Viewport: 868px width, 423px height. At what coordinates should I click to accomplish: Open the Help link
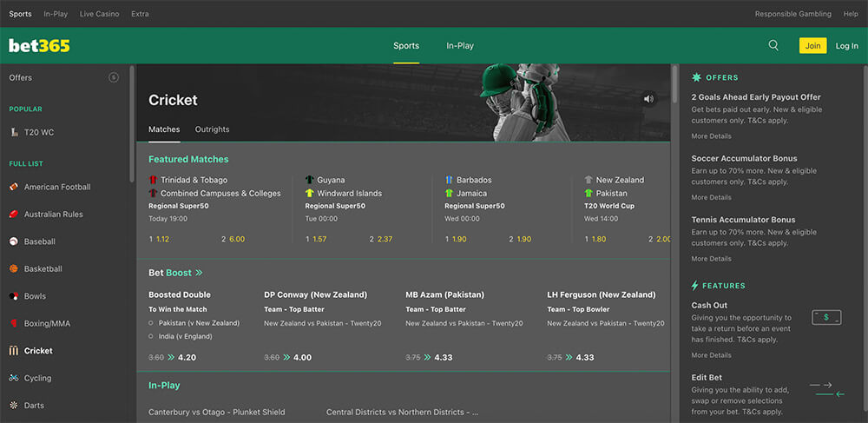coord(851,14)
